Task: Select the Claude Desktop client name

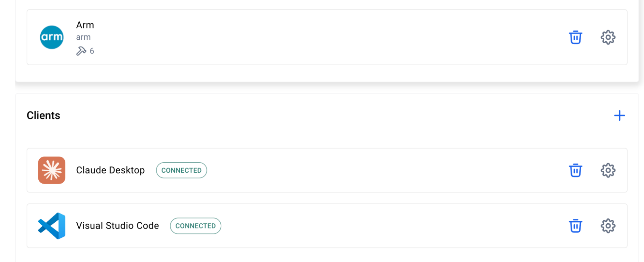Action: click(x=110, y=170)
